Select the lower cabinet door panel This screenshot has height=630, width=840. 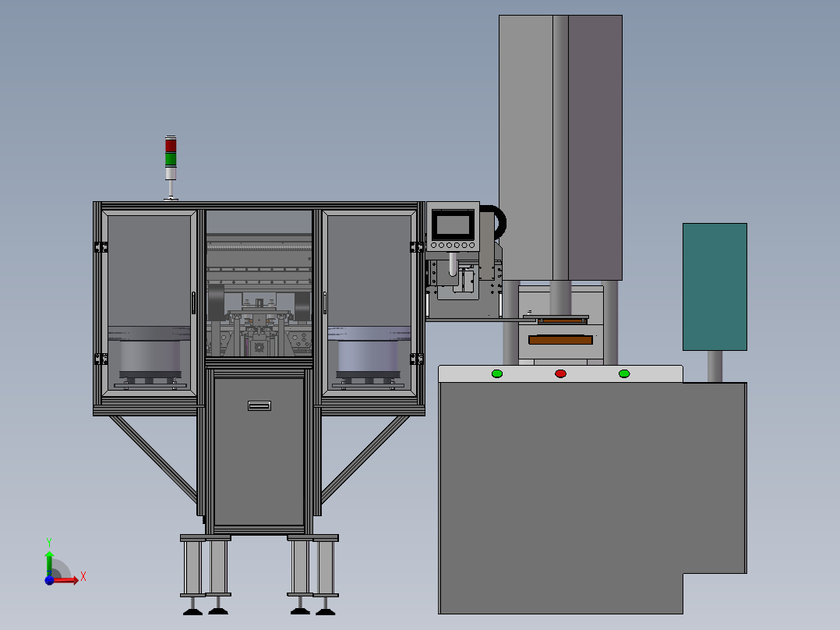(259, 451)
